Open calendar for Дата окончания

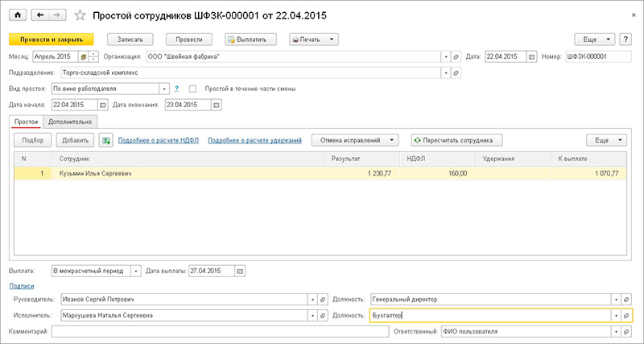tap(217, 106)
